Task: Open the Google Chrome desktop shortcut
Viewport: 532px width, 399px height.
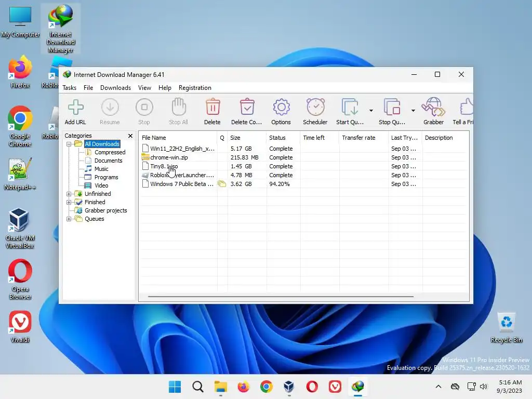Action: (20, 127)
